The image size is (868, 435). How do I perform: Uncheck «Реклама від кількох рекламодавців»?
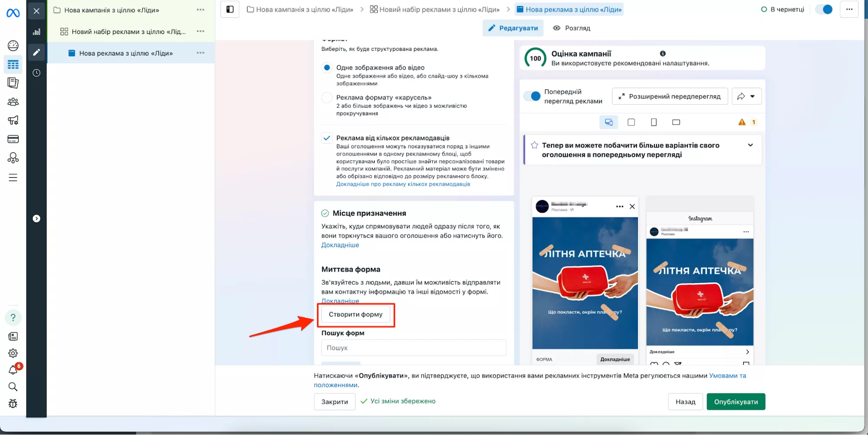tap(327, 138)
